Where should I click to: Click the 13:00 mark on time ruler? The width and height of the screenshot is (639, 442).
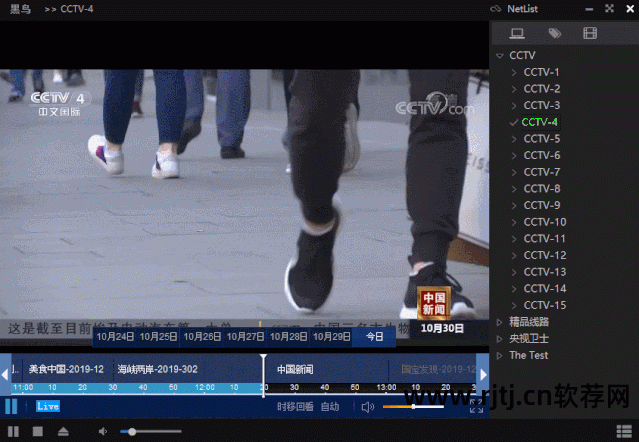point(386,387)
